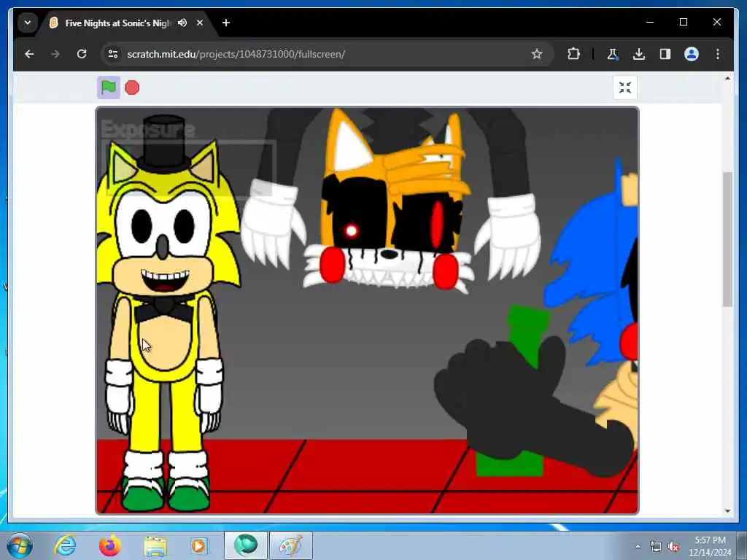Toggle the browser side panel
The height and width of the screenshot is (560, 747).
(x=665, y=54)
